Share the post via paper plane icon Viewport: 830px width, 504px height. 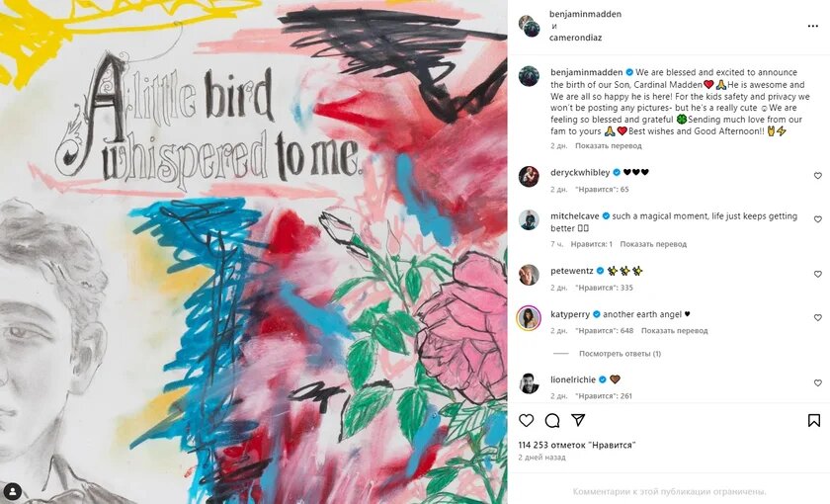(578, 420)
